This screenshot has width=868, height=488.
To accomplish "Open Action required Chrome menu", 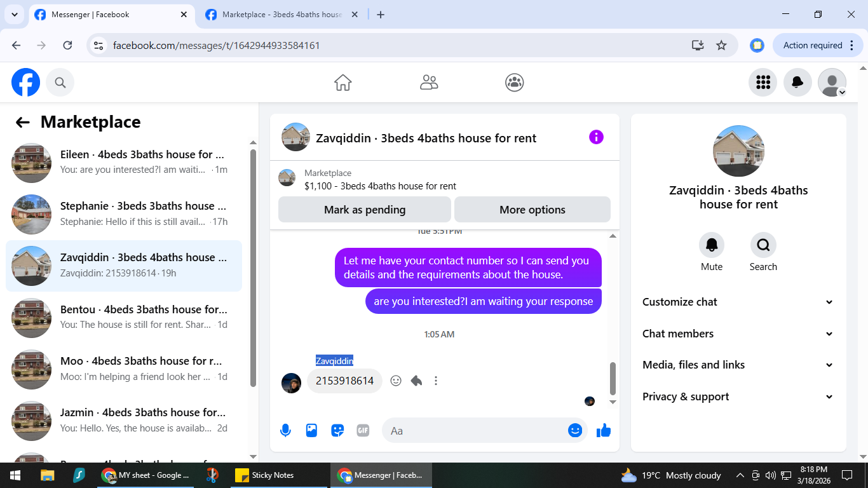I will [x=818, y=45].
